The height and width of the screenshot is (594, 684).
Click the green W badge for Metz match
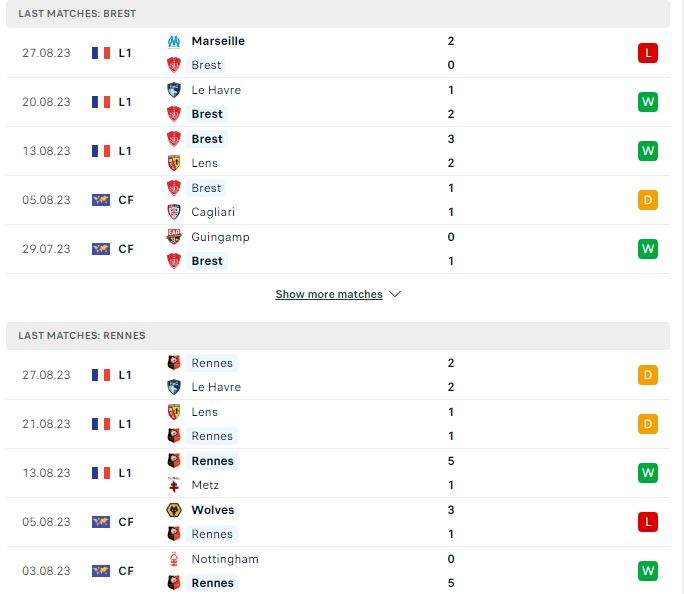pyautogui.click(x=648, y=473)
